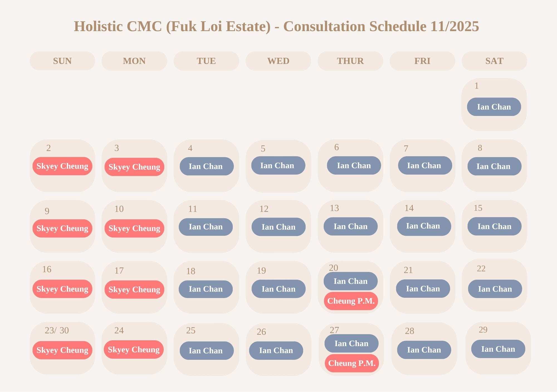Click the THUR day header
Viewport: 557px width, 392px height.
click(350, 61)
